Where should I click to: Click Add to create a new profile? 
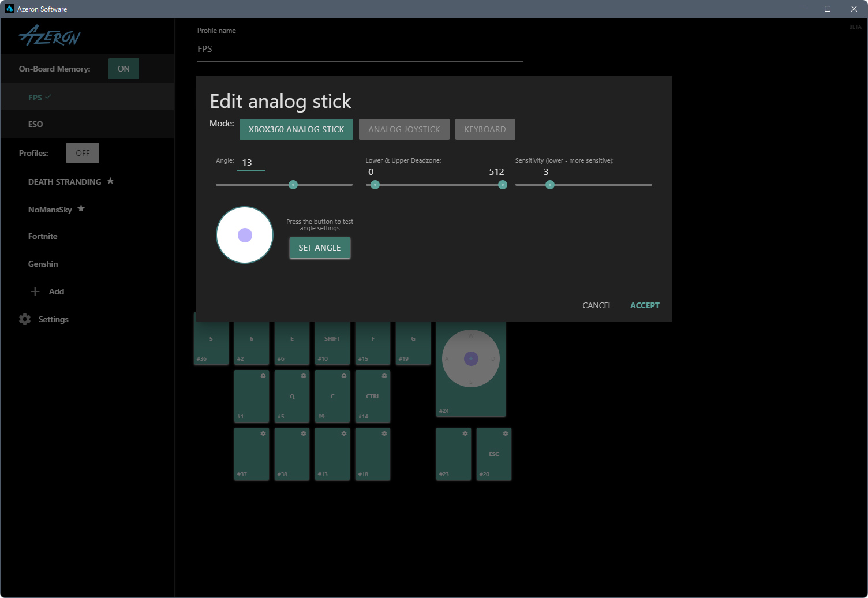pos(57,291)
